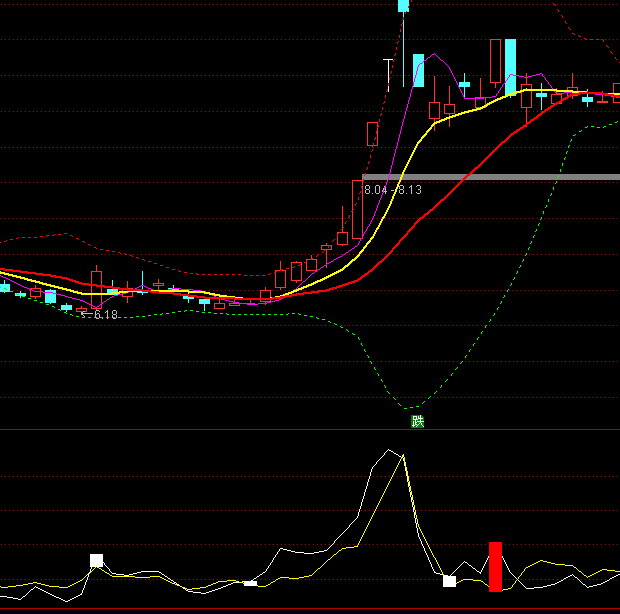This screenshot has height=614, width=620.
Task: Select the hollow red candle left of tallest cyan candle
Action: pyautogui.click(x=495, y=61)
